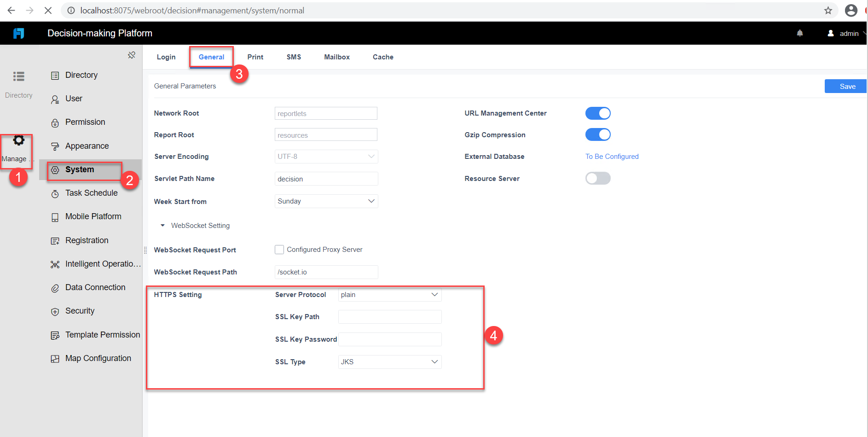This screenshot has height=437, width=868.
Task: Collapse the WebSocket Setting section
Action: (x=162, y=226)
